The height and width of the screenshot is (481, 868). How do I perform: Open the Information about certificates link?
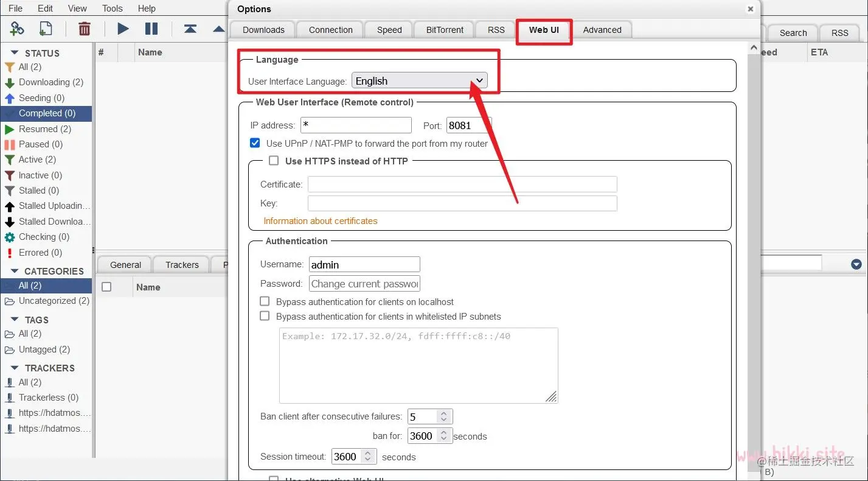(321, 221)
